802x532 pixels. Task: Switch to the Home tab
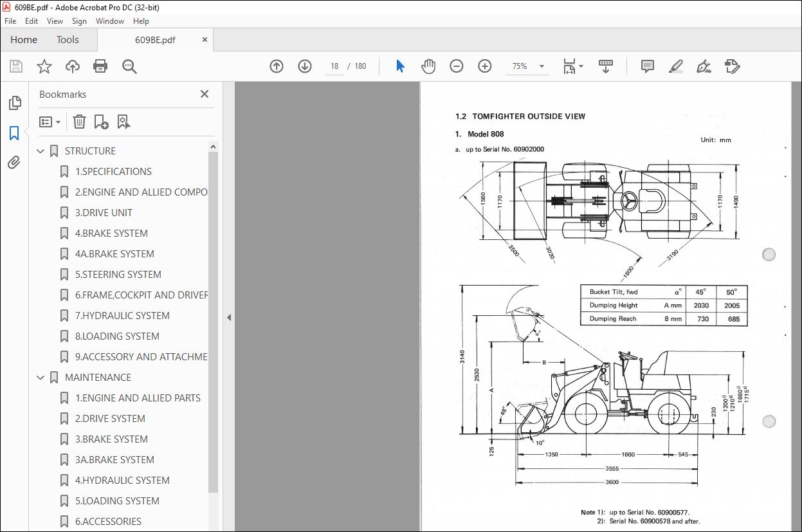(24, 40)
